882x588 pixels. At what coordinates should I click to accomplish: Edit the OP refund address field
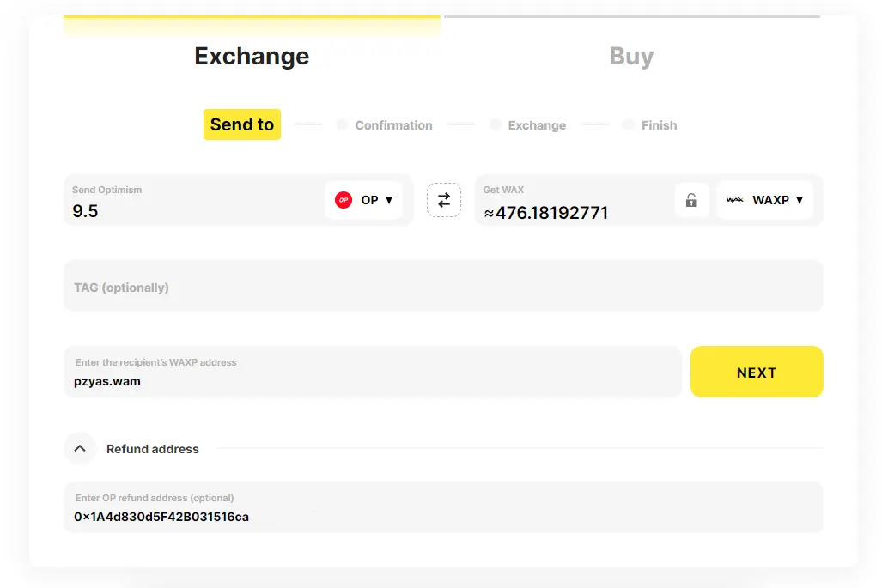pyautogui.click(x=443, y=507)
